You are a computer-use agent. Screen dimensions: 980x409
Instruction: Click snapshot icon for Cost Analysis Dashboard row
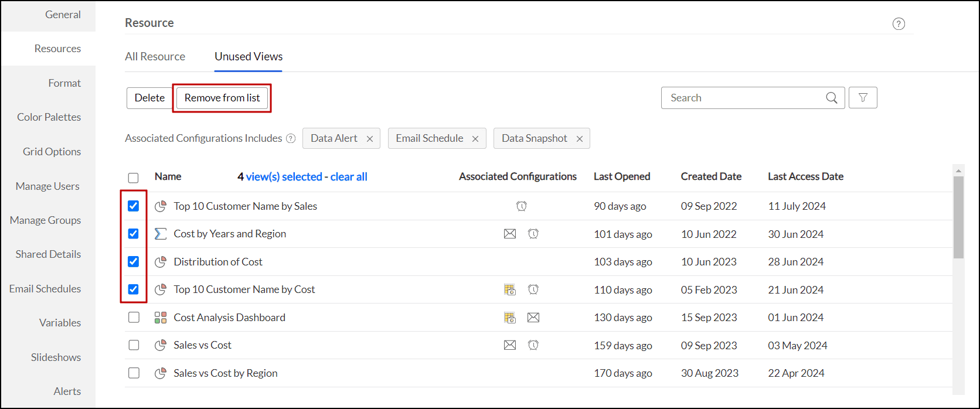[x=510, y=318]
